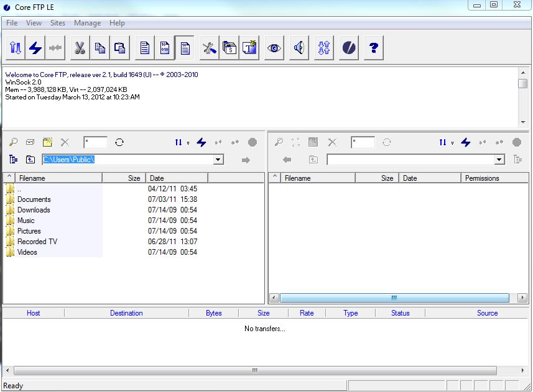Screen dimensions: 533x392
Task: Sort the local list by Filename column
Action: point(58,178)
